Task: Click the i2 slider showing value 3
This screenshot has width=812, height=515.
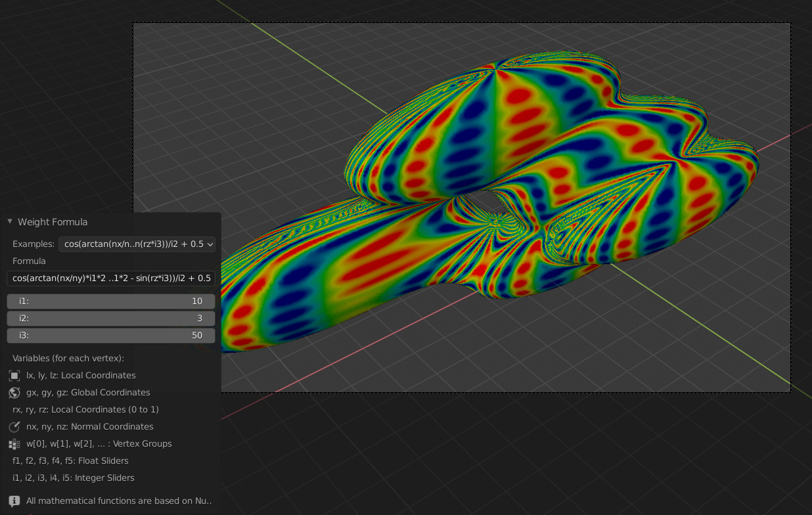Action: pyautogui.click(x=110, y=318)
